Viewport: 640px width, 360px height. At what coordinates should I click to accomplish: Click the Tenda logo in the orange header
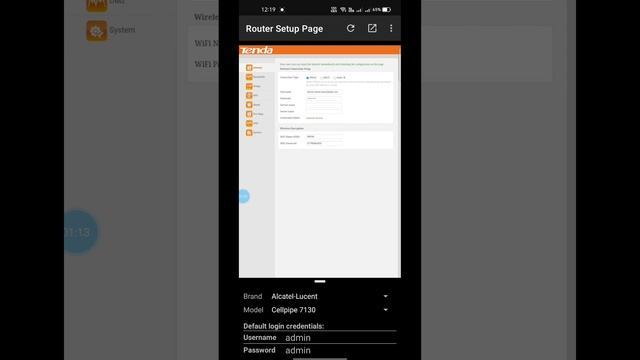256,50
